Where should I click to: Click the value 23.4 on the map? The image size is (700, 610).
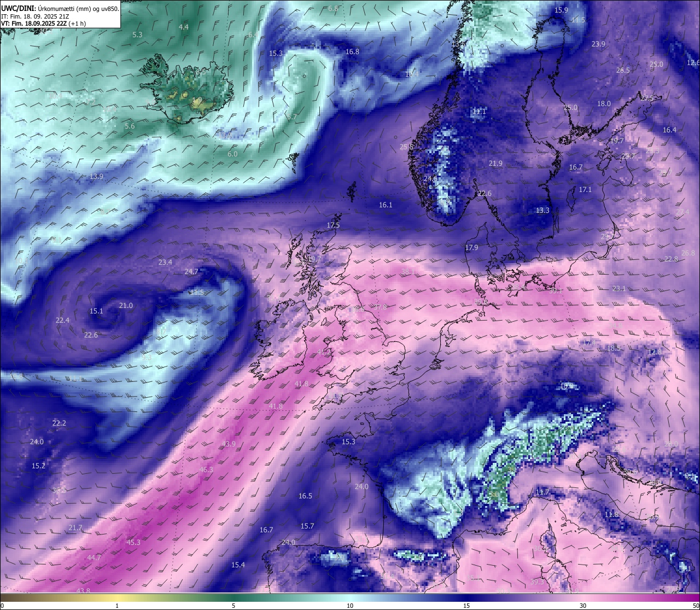click(165, 262)
